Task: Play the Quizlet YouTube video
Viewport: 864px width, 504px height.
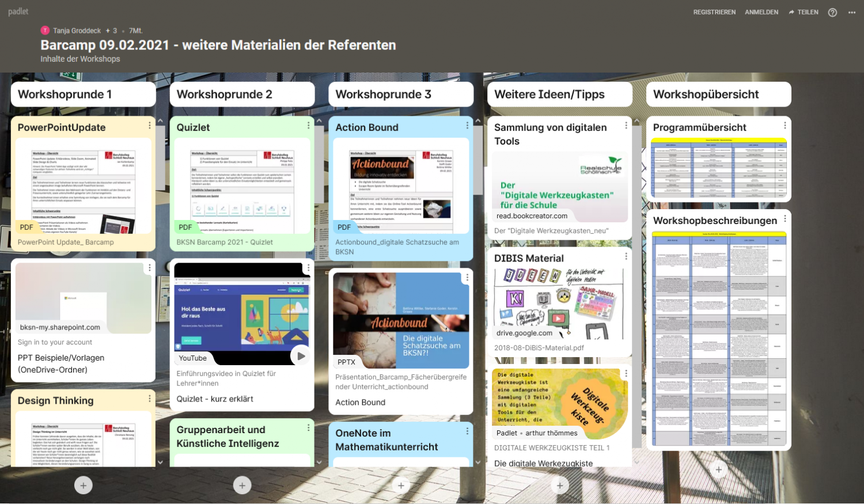Action: tap(301, 356)
